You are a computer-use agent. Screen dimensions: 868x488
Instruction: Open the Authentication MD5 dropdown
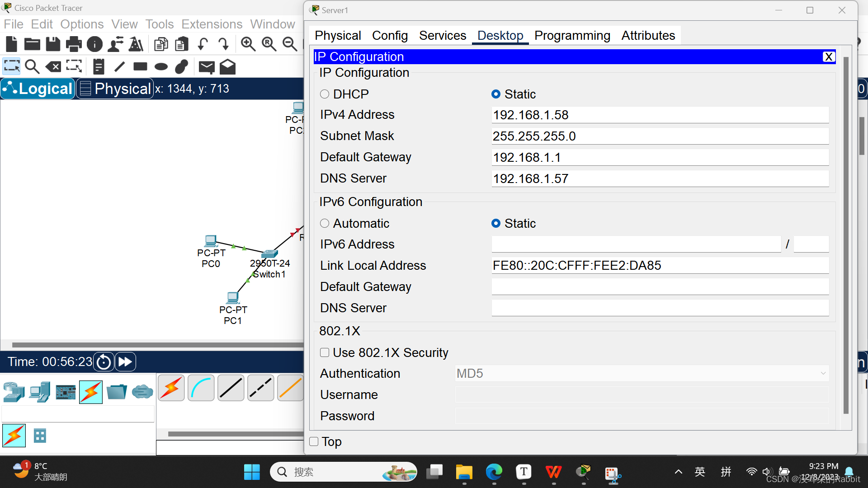point(642,373)
